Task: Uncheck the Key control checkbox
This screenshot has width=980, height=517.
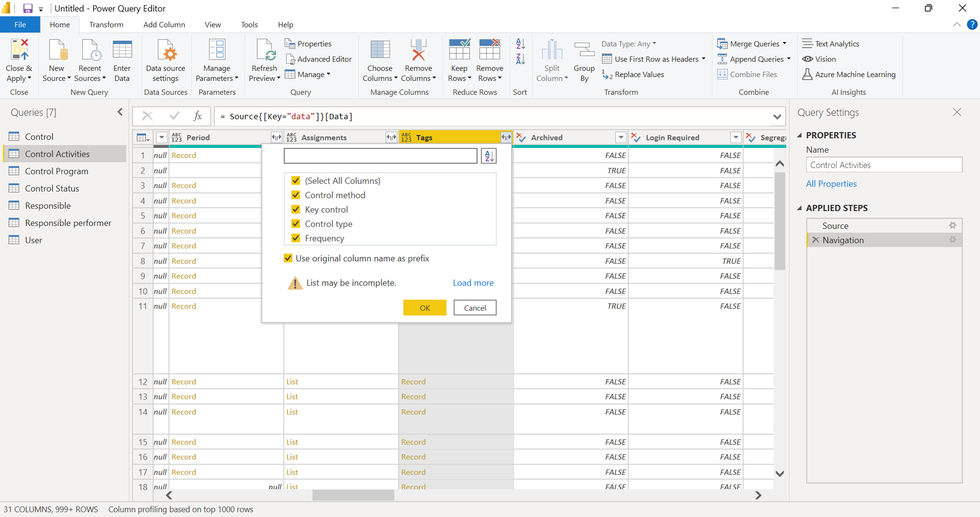Action: click(295, 209)
